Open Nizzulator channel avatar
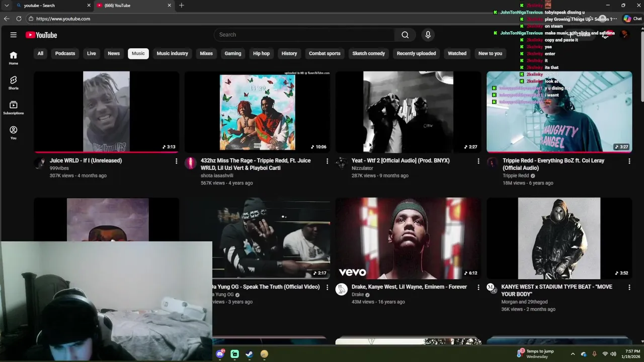Image resolution: width=644 pixels, height=362 pixels. [x=341, y=163]
